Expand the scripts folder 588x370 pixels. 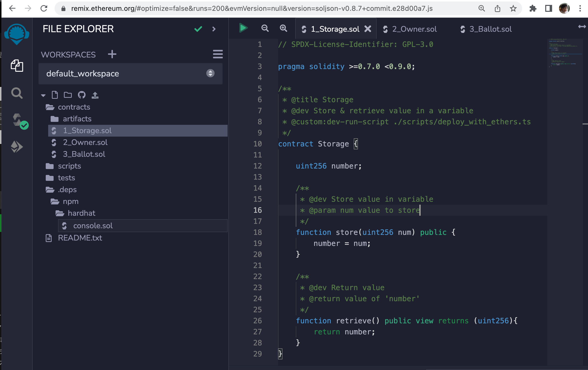click(63, 166)
